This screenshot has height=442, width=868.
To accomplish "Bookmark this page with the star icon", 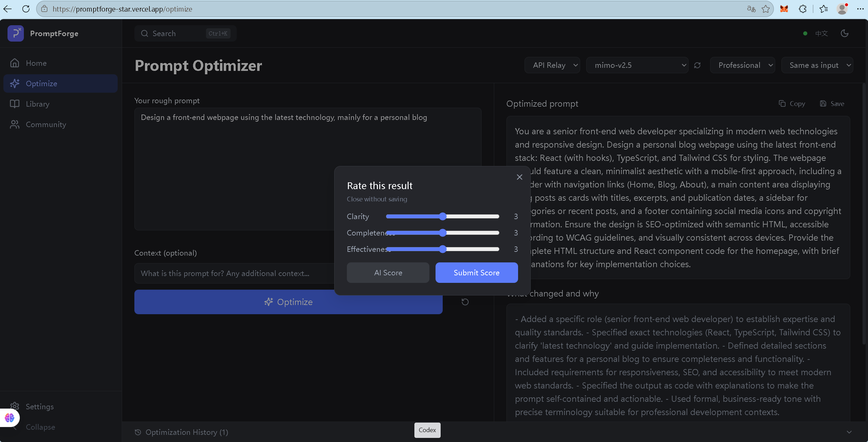I will coord(766,9).
